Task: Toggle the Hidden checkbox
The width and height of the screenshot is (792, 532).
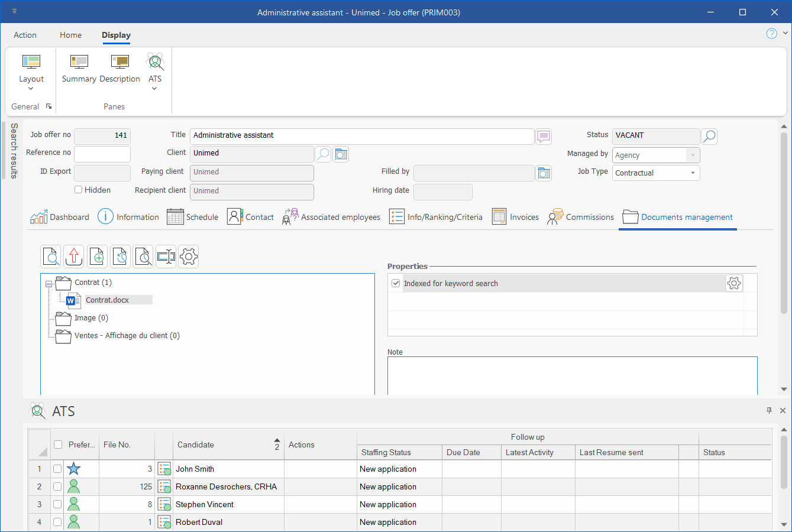Action: [x=78, y=190]
